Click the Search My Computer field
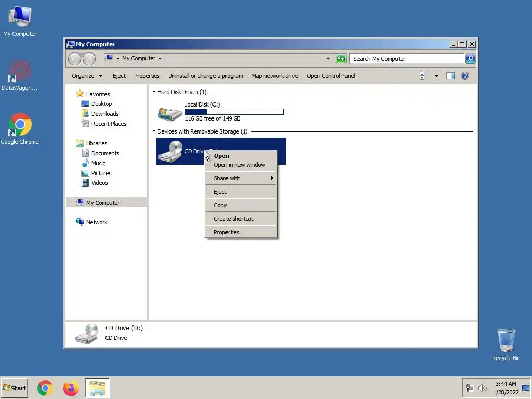 407,59
